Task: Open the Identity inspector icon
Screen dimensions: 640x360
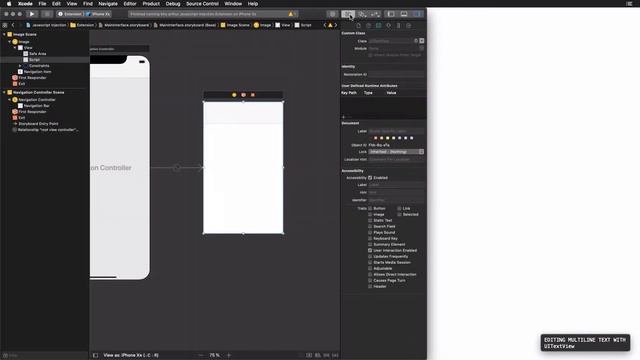Action: point(378,25)
